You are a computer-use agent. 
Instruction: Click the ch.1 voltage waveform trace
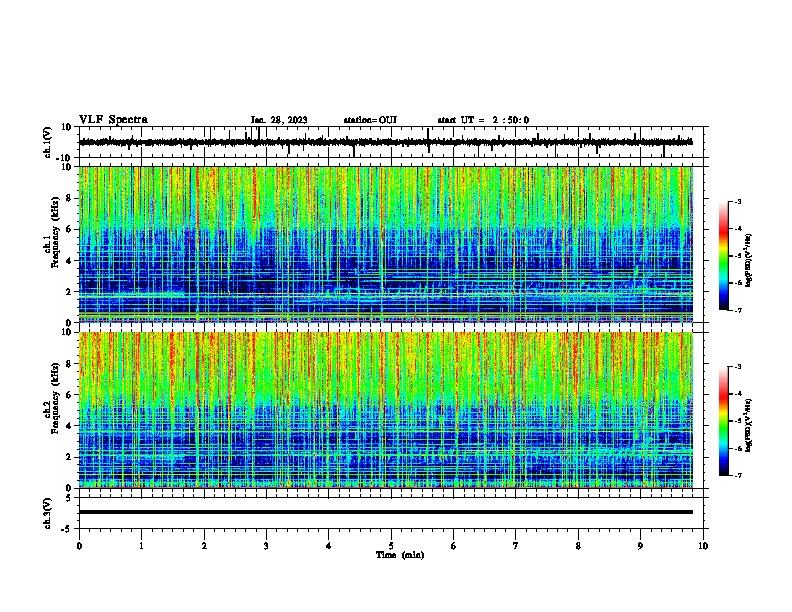pos(386,142)
